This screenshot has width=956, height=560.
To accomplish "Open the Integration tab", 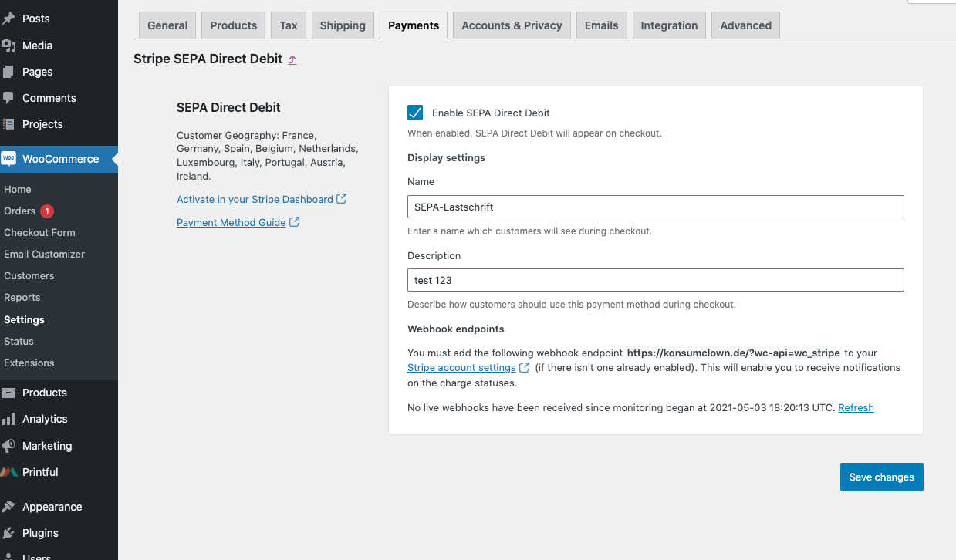I will [x=669, y=25].
